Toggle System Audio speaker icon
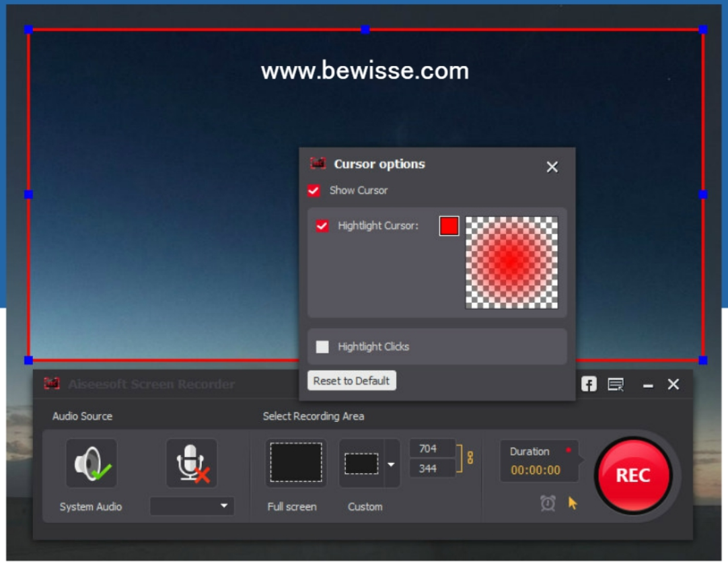The width and height of the screenshot is (728, 568). click(x=92, y=463)
